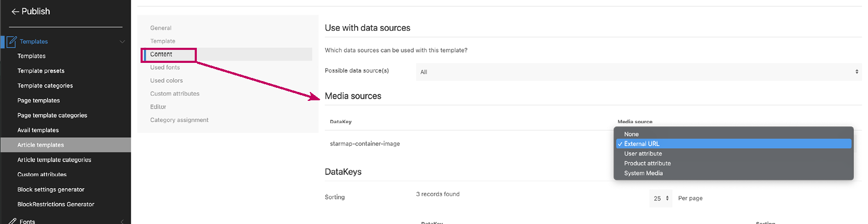Open the per page count selector
Viewport: 868px width, 224px height.
(x=661, y=199)
